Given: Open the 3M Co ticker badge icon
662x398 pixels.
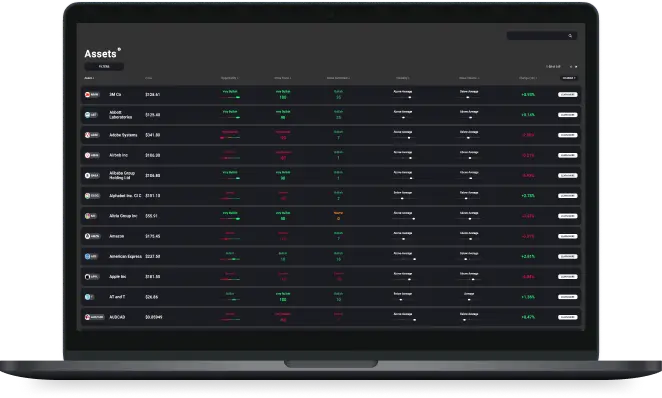Looking at the screenshot, I should (x=92, y=95).
